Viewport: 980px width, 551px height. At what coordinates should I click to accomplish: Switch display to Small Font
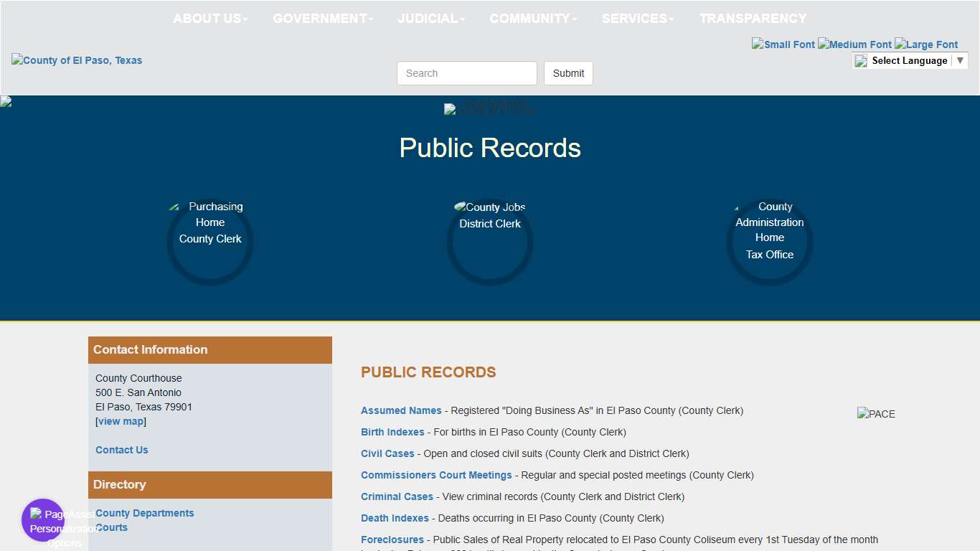point(783,44)
